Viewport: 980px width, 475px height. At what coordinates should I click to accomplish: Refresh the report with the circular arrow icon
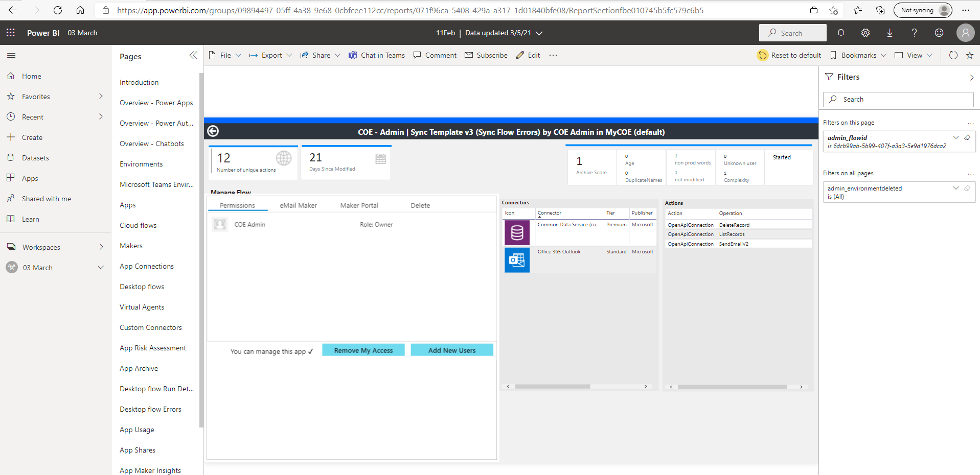952,55
